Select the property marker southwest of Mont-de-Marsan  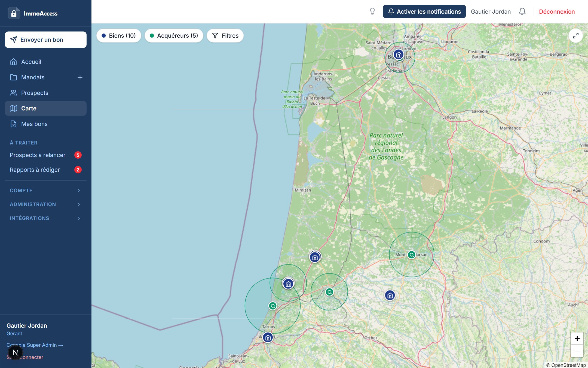coord(390,295)
